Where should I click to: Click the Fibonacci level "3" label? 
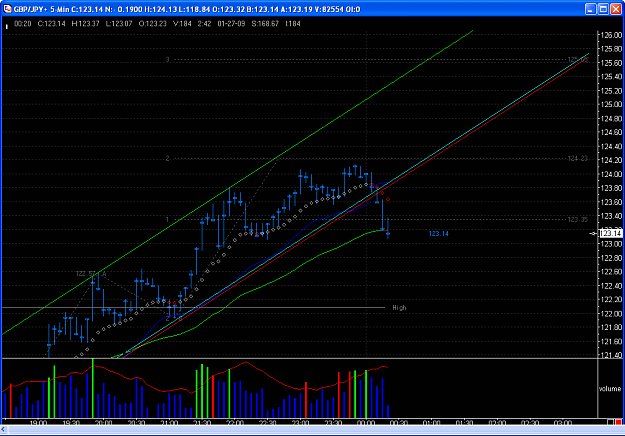(x=167, y=60)
